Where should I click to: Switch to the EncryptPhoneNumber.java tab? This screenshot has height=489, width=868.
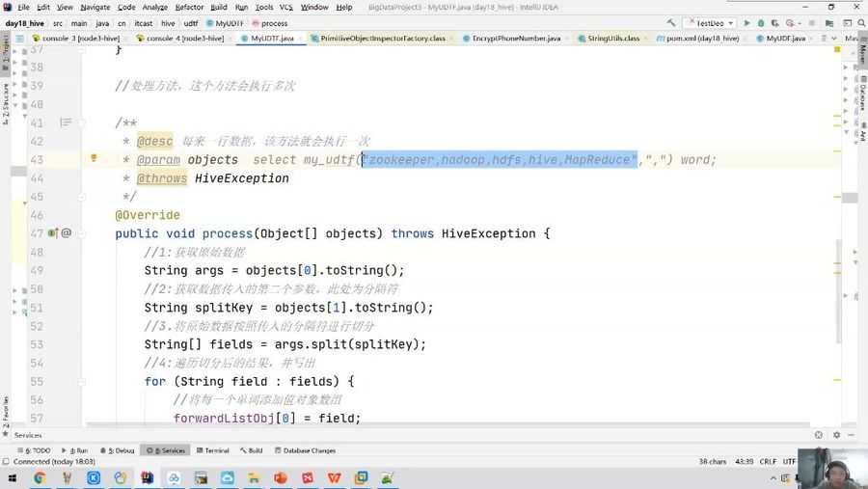515,39
